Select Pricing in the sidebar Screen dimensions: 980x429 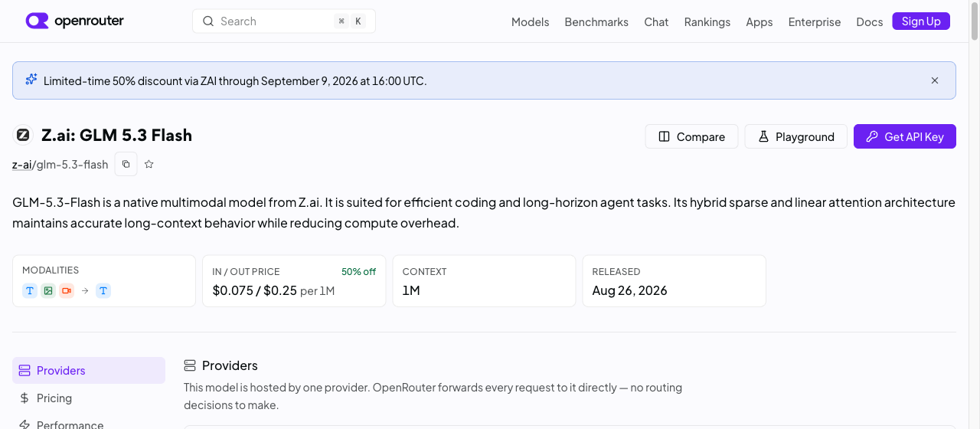(89, 398)
